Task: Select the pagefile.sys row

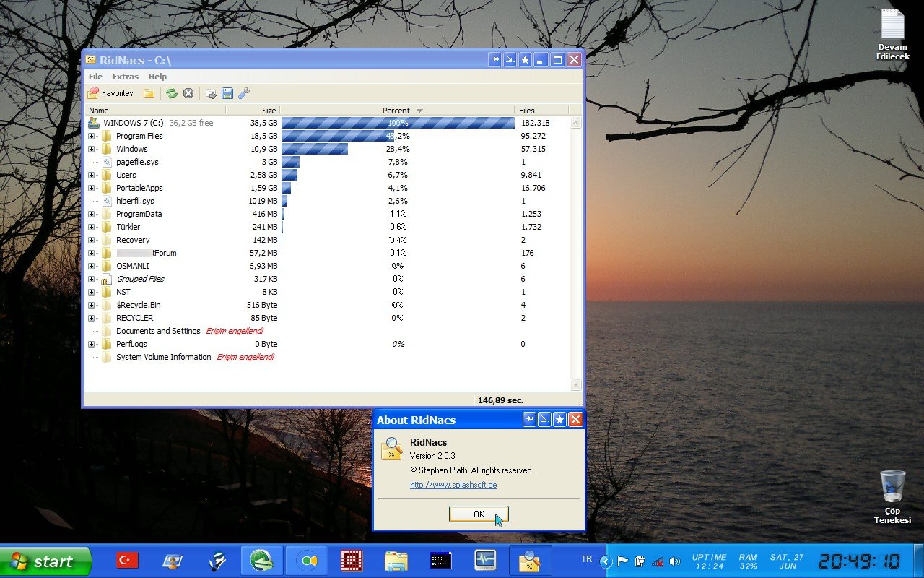Action: (x=328, y=162)
